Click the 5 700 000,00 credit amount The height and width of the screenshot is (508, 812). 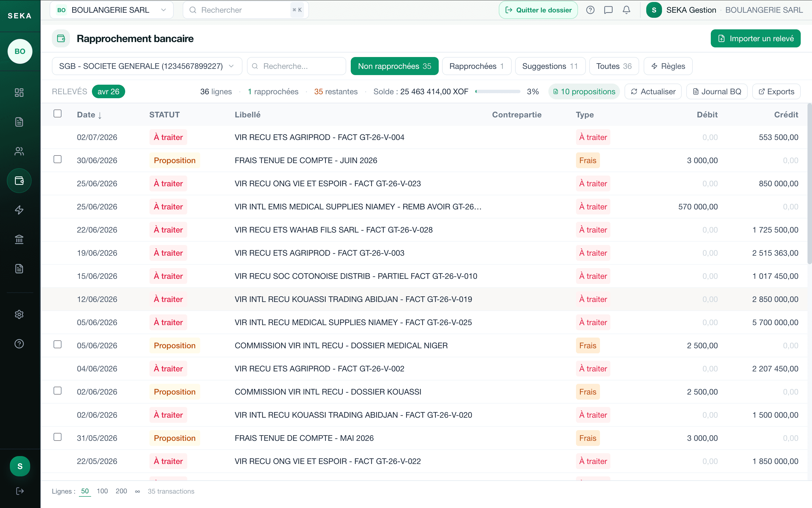tap(775, 322)
